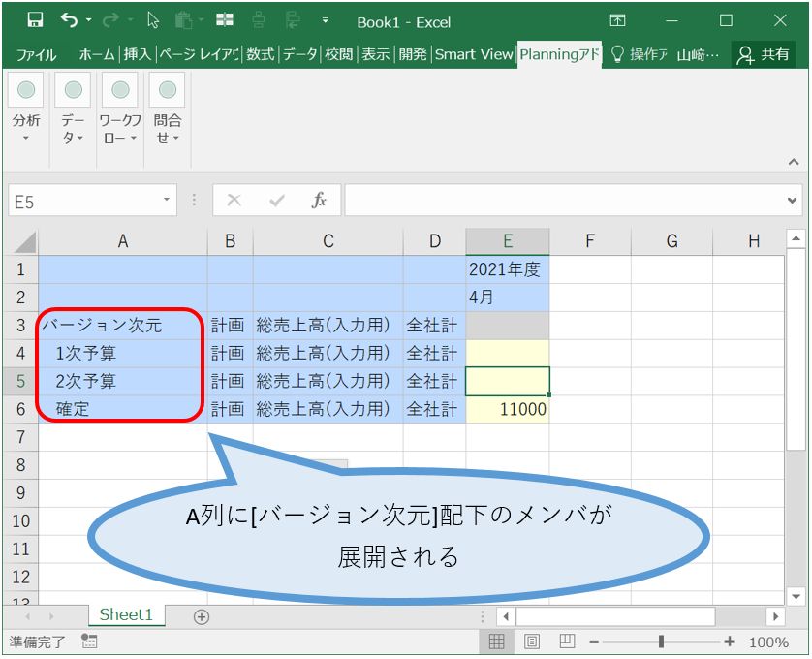Select the Sheet1 worksheet tab
This screenshot has height=659, width=812.
click(x=126, y=615)
